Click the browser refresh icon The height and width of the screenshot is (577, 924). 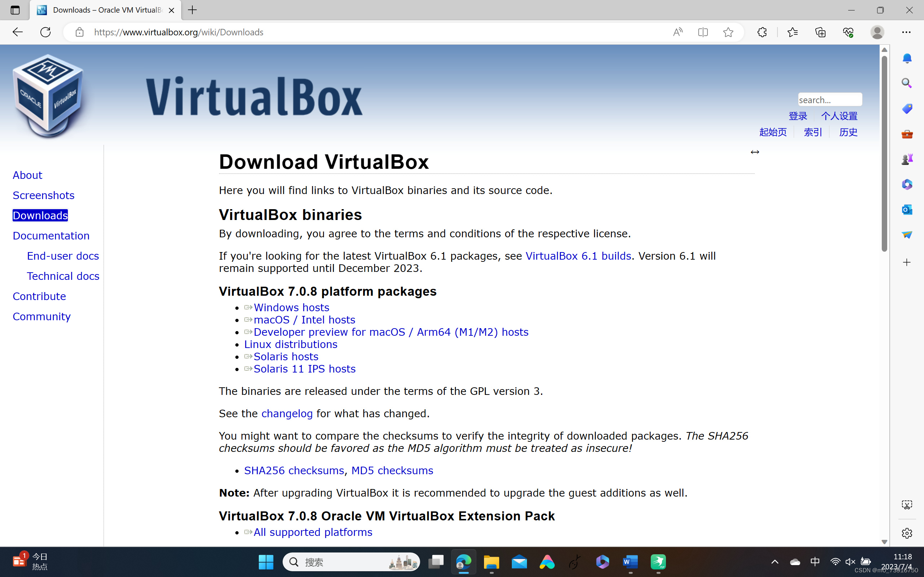click(x=45, y=32)
